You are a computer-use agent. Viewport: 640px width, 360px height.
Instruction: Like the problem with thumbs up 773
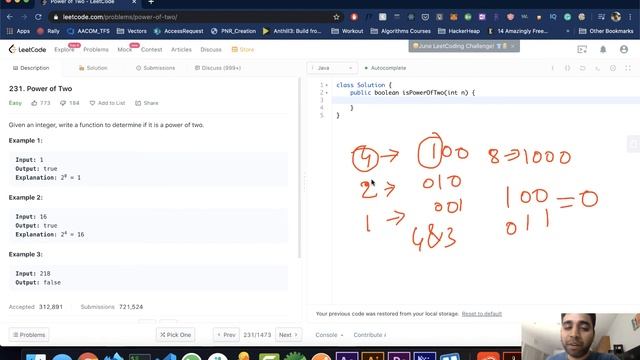pyautogui.click(x=41, y=103)
